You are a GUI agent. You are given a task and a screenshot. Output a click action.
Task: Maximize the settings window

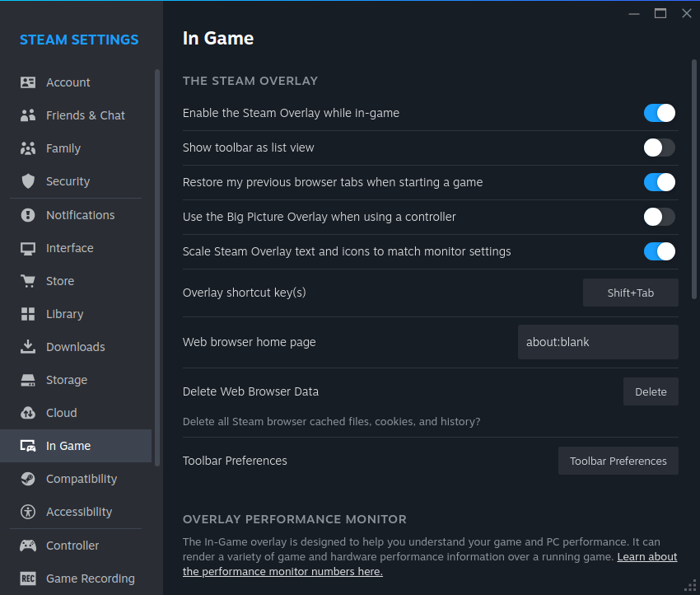point(660,13)
